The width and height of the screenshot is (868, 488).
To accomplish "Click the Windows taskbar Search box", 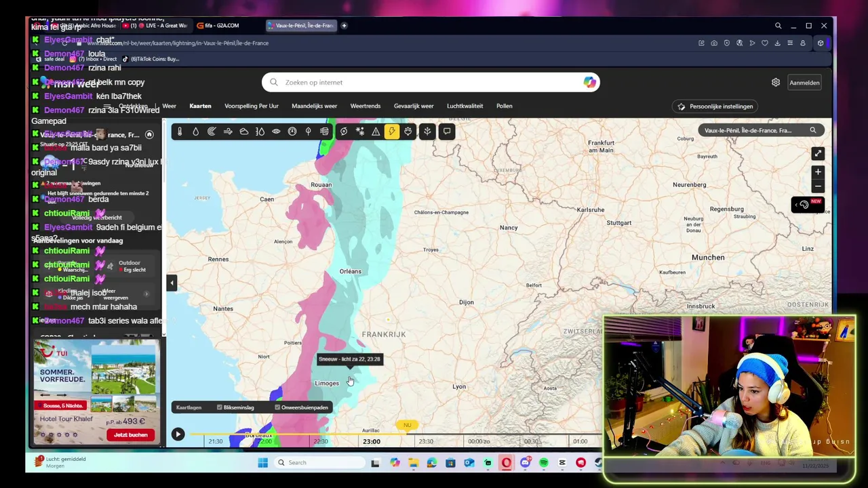I will click(x=320, y=463).
